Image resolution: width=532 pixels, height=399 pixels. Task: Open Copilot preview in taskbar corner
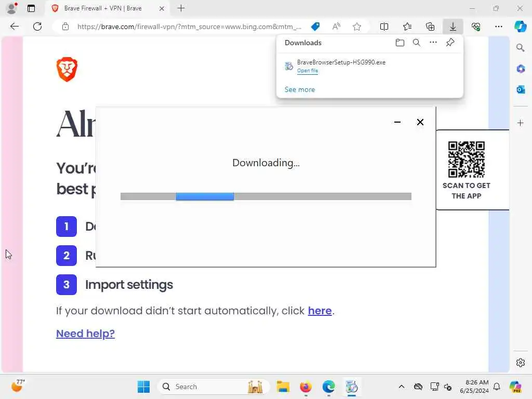pos(515,387)
